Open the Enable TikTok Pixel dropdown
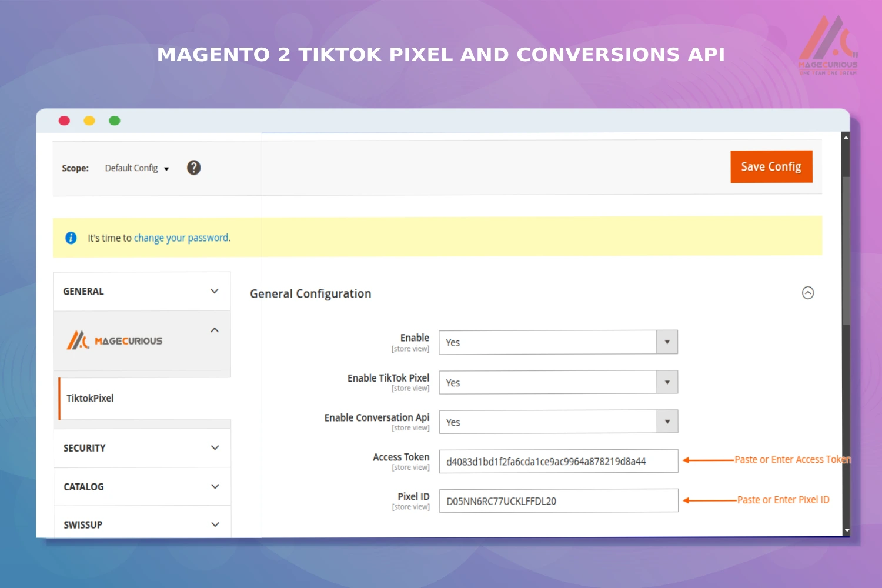The image size is (882, 588). click(x=667, y=382)
